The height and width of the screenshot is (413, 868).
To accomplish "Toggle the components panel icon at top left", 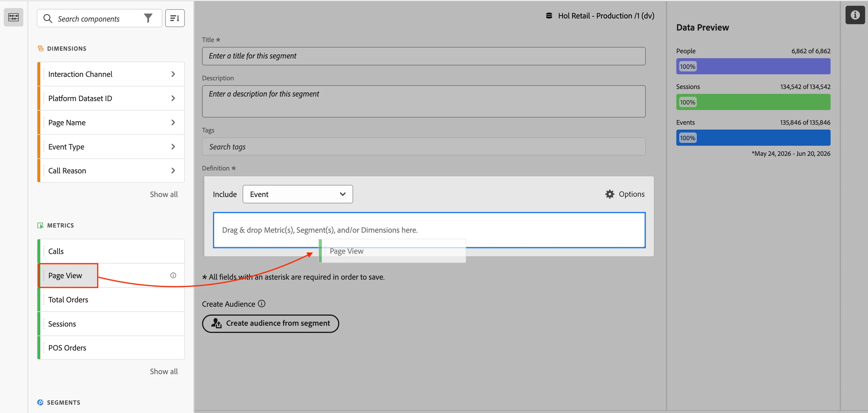I will pos(14,17).
